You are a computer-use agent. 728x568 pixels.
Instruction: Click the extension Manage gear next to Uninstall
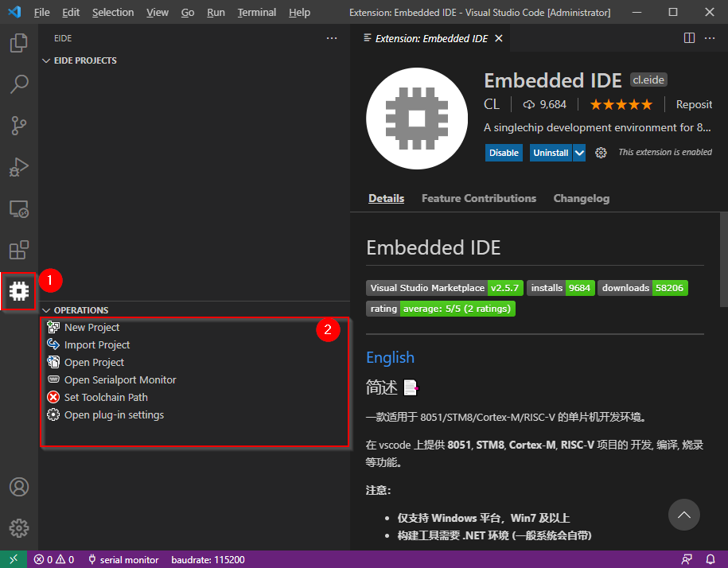coord(601,153)
